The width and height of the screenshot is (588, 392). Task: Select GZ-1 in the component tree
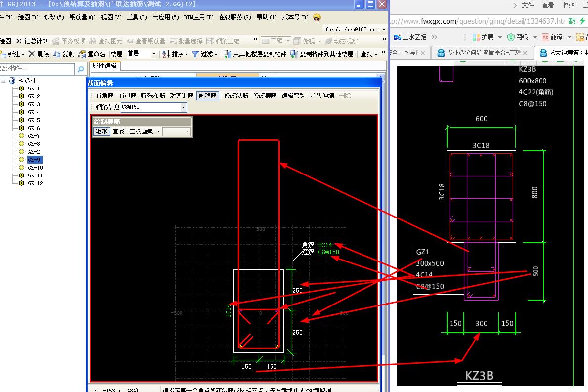pos(34,88)
